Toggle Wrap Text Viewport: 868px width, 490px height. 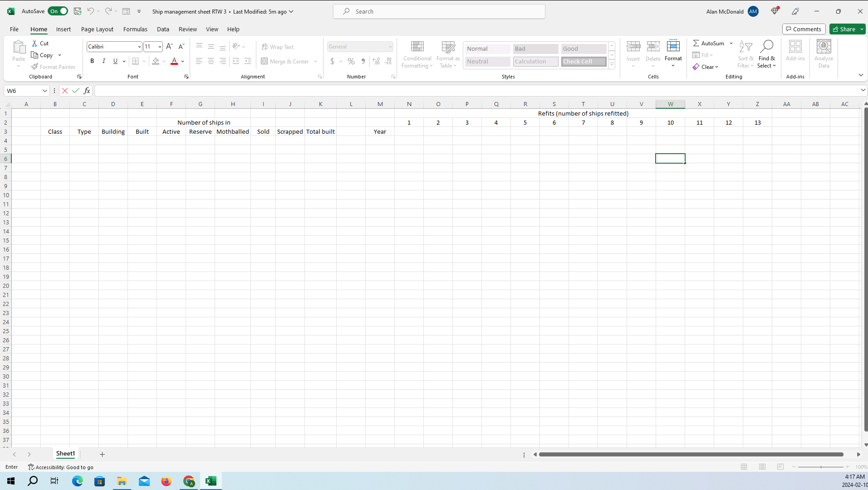tap(278, 47)
